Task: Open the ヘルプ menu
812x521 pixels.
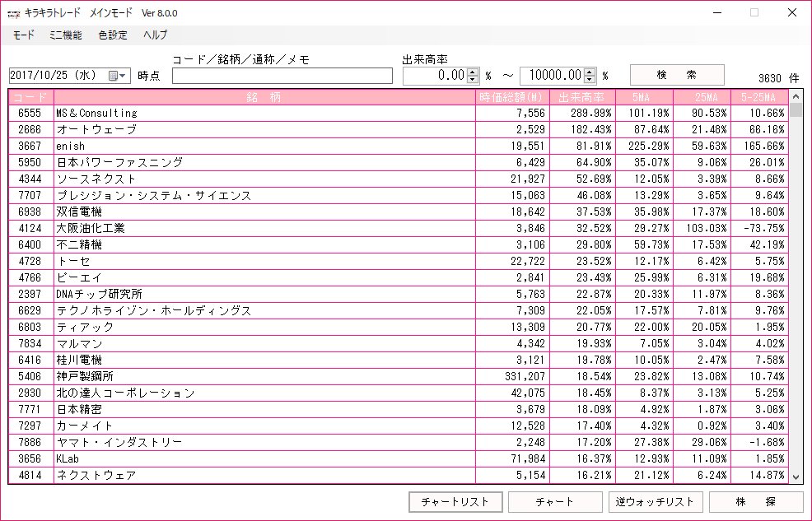Action: (x=156, y=35)
